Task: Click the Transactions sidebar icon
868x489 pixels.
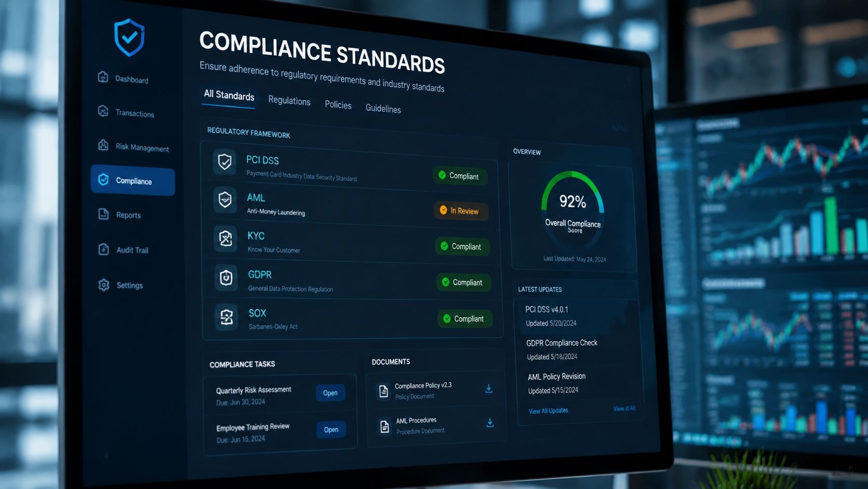Action: coord(103,111)
